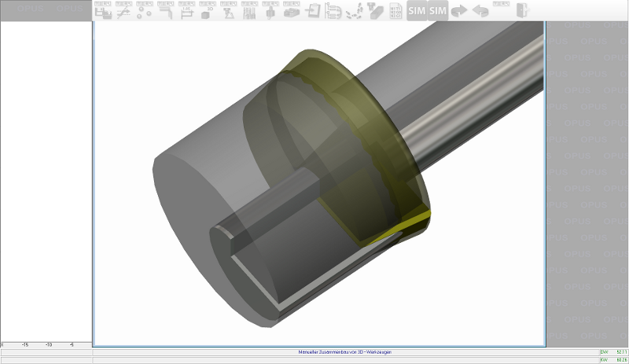Click the curved left arrow undo icon
The image size is (629, 364).
click(480, 11)
